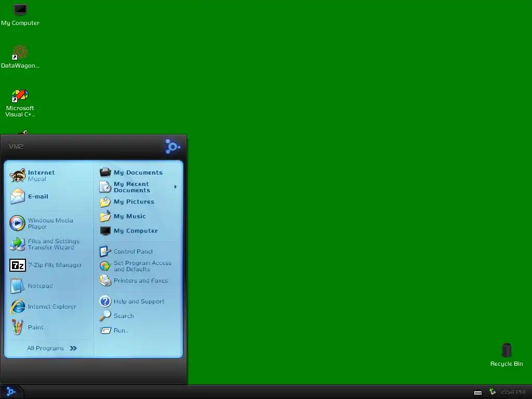
Task: Open the Mypal raccoon Internet icon
Action: pos(17,176)
